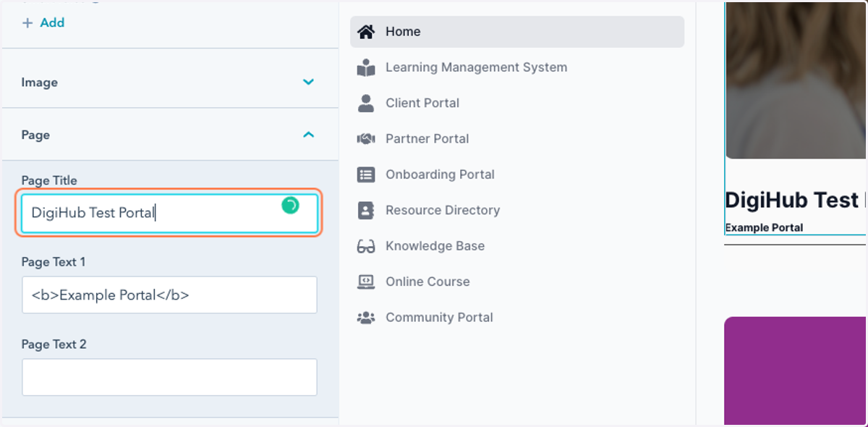868x427 pixels.
Task: Expand the Image section chevron
Action: coord(308,82)
